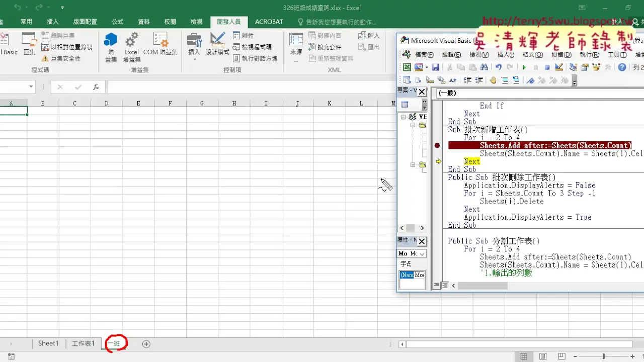
Task: Switch to ACROBAT ribbon tab
Action: point(269,22)
